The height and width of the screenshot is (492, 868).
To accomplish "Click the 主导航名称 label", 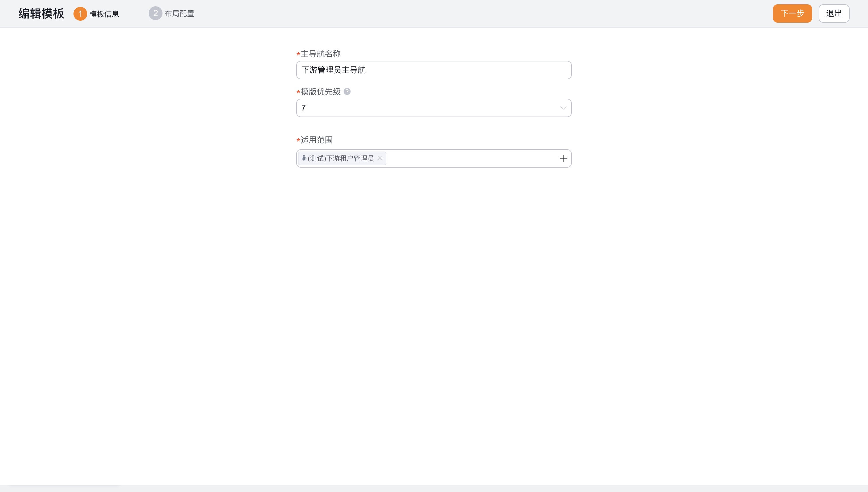I will coord(321,54).
